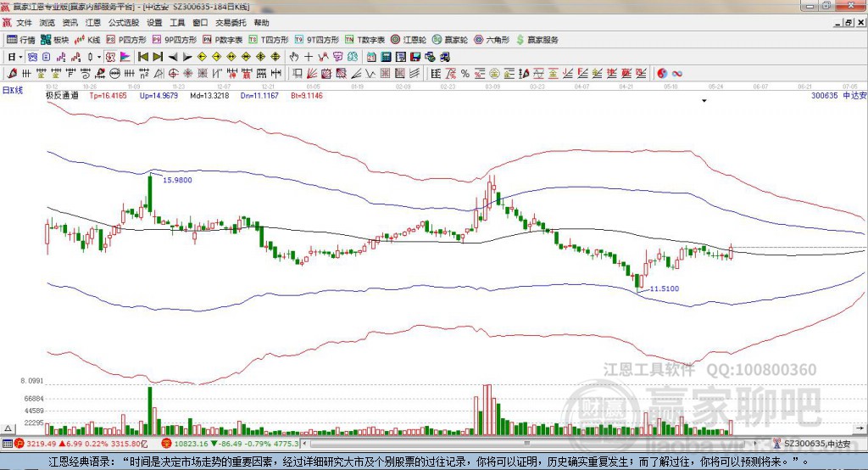Click the red-blue yin-yang icon
This screenshot has height=470, width=868.
pyautogui.click(x=662, y=73)
